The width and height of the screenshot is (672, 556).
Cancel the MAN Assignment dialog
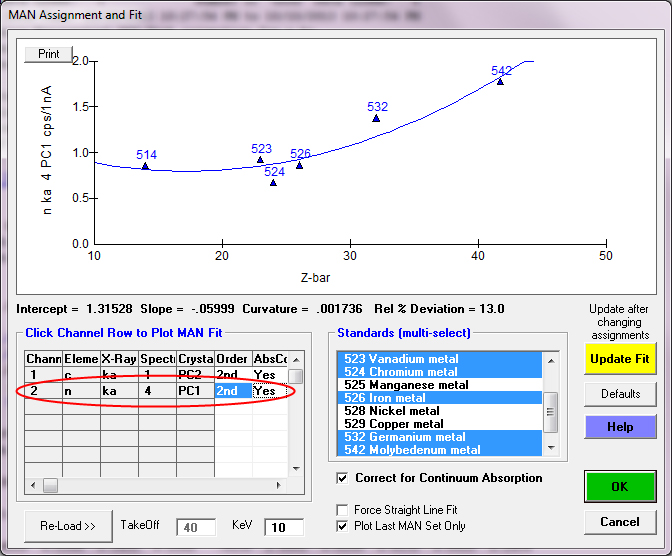tap(620, 522)
